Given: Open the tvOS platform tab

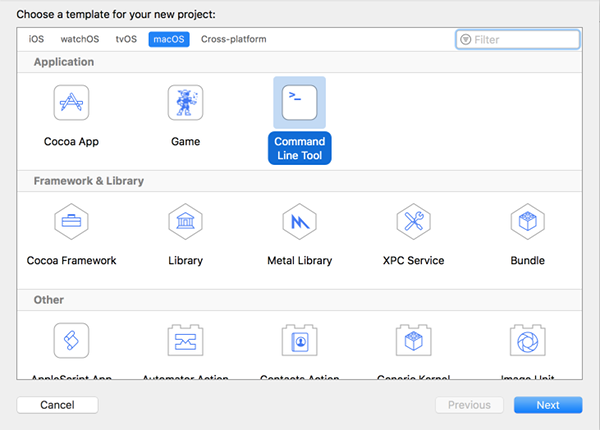Looking at the screenshot, I should pos(126,40).
